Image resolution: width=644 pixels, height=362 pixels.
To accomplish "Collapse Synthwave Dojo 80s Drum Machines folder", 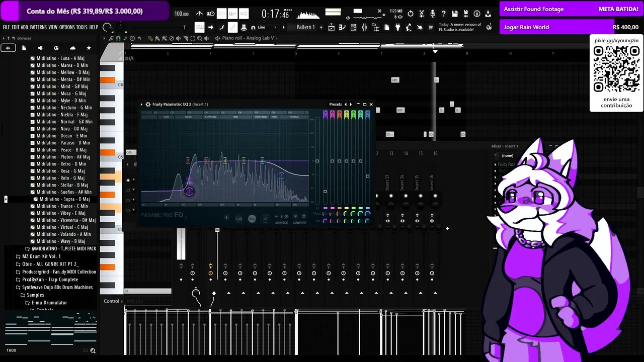I will pos(54,287).
